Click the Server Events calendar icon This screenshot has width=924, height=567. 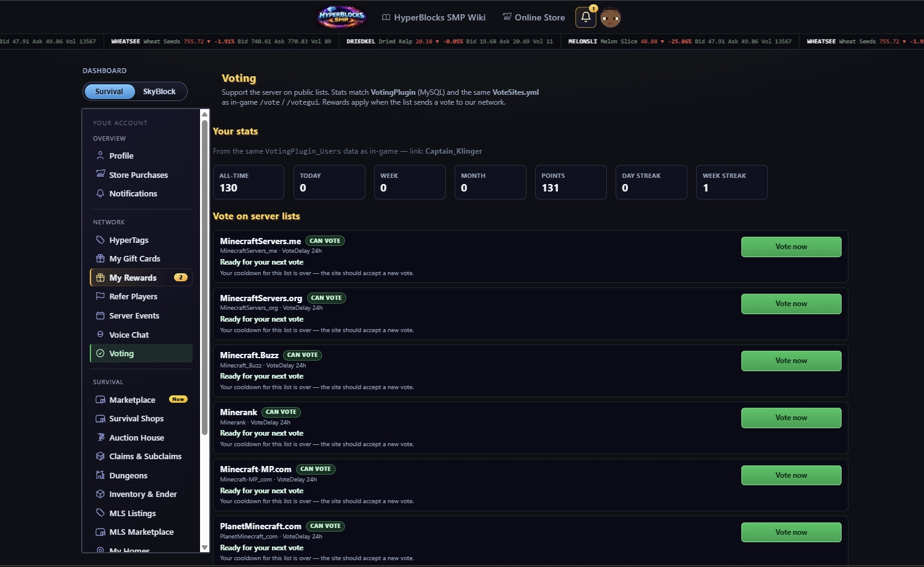point(100,315)
